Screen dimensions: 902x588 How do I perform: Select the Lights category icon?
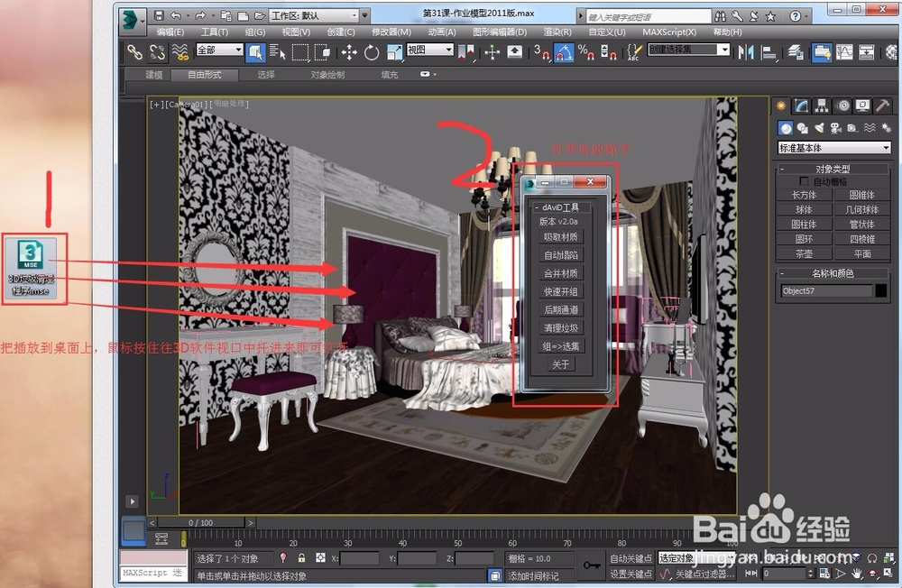[819, 128]
